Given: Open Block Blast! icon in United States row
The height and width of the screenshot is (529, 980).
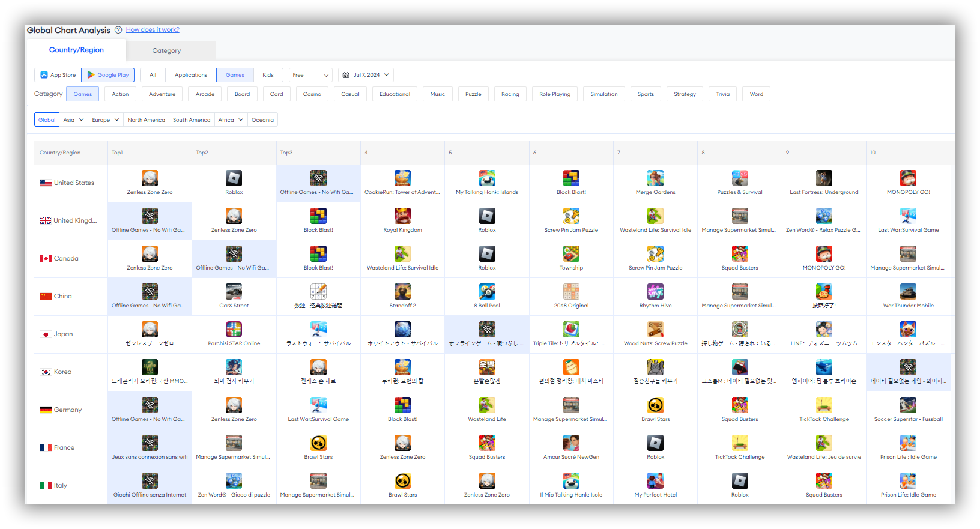Looking at the screenshot, I should [x=571, y=178].
